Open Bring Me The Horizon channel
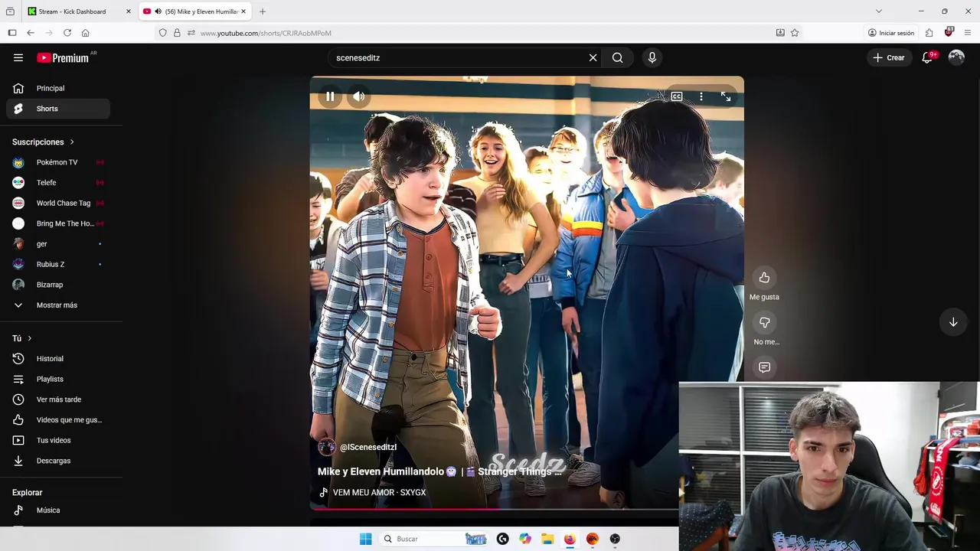The image size is (980, 551). point(58,223)
